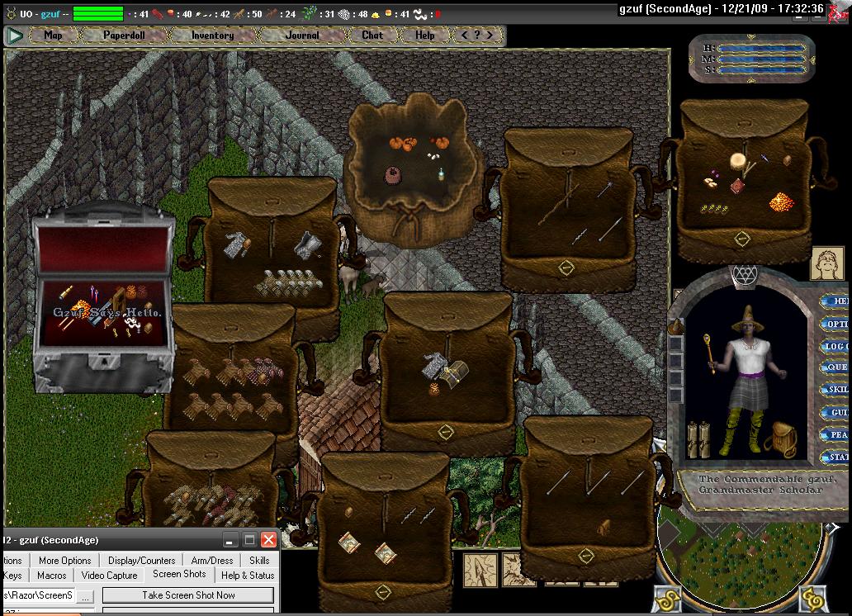The image size is (852, 616).
Task: Click the character portrait face icon
Action: point(827,264)
